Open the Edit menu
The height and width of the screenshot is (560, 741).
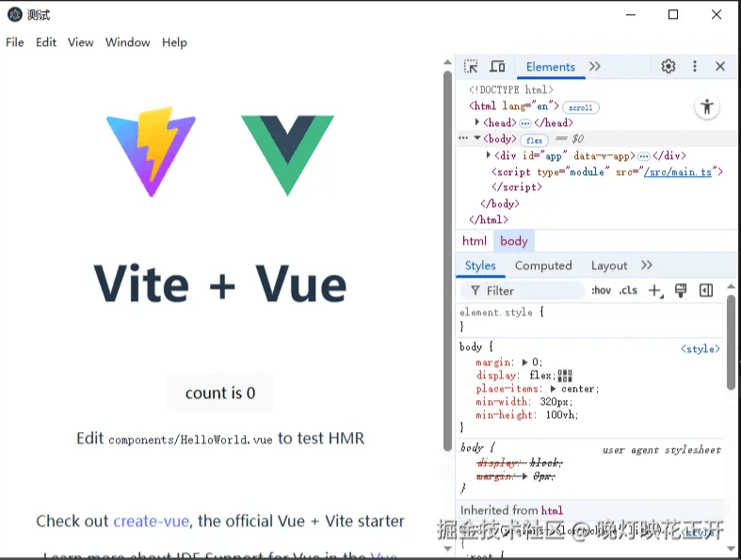click(x=46, y=42)
